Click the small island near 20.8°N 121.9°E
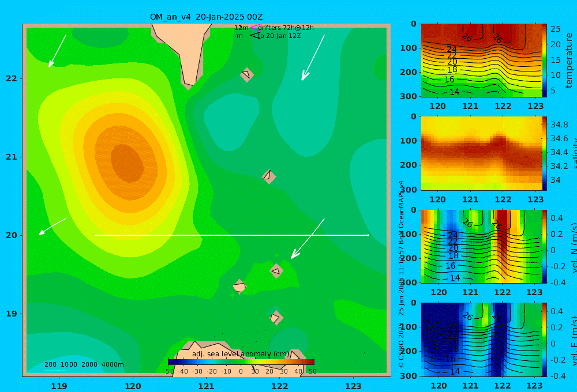This screenshot has height=392, width=577. point(269,176)
